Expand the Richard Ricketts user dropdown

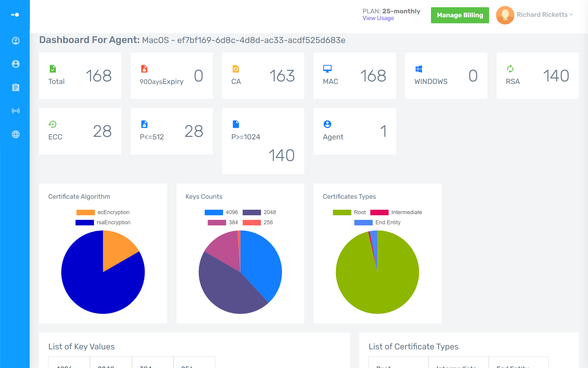[x=544, y=15]
